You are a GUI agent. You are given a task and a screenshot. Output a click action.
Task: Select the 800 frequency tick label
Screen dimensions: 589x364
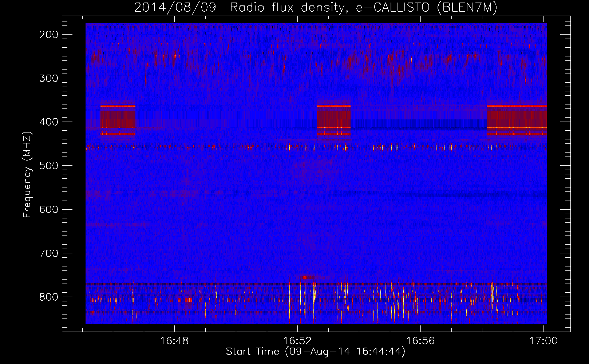[48, 297]
